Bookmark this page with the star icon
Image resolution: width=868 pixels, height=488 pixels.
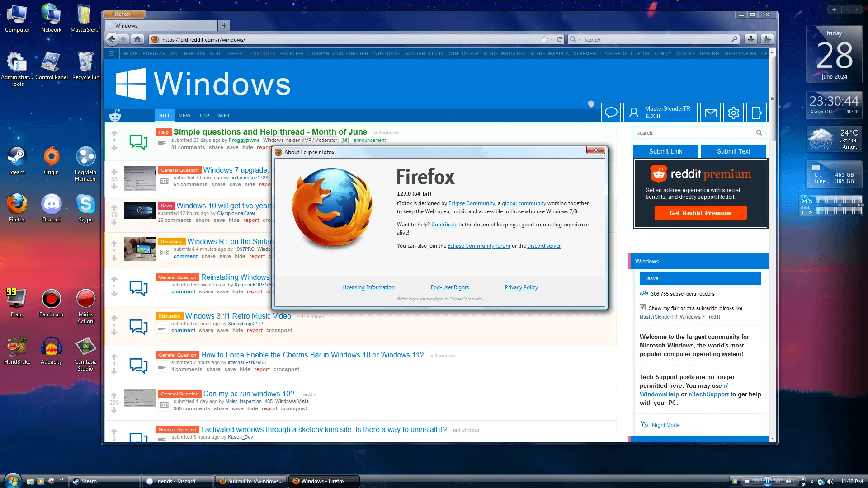pyautogui.click(x=544, y=39)
